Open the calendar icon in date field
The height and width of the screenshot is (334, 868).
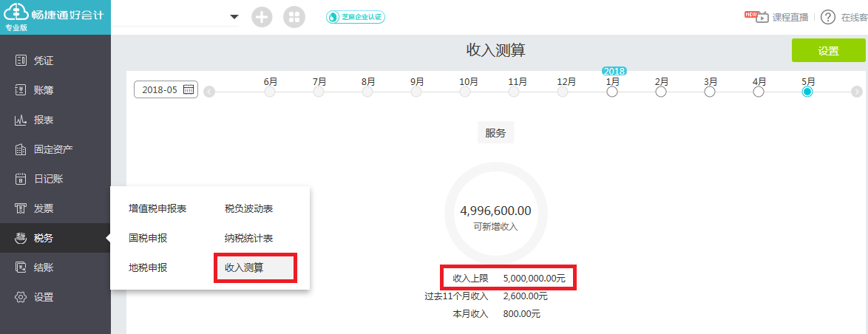coord(189,89)
